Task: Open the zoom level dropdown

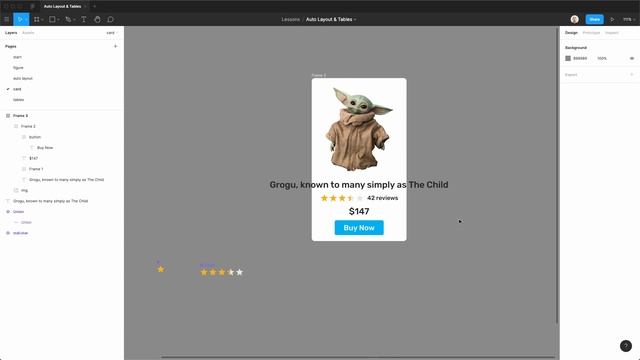Action: pos(628,19)
